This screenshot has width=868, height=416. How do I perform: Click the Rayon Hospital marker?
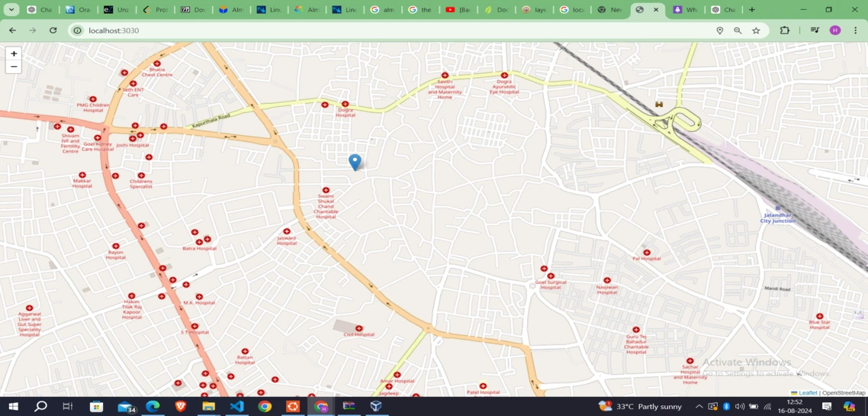116,246
